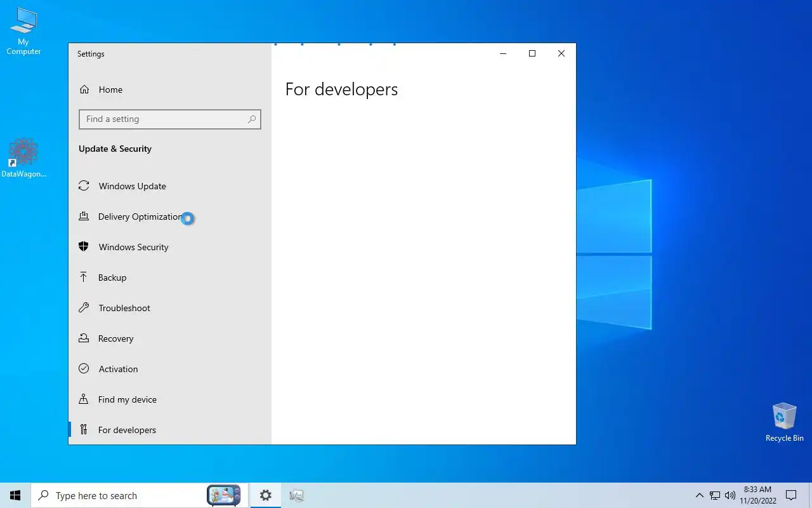Show hidden system tray icons

click(x=700, y=495)
